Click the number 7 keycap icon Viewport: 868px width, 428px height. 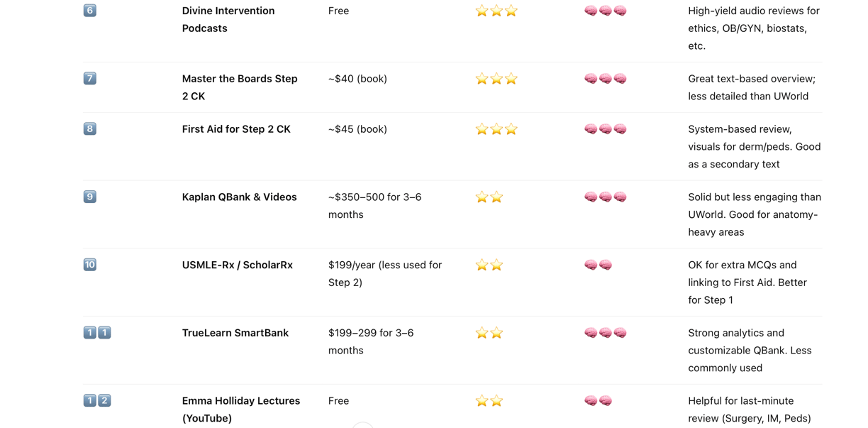click(x=90, y=79)
